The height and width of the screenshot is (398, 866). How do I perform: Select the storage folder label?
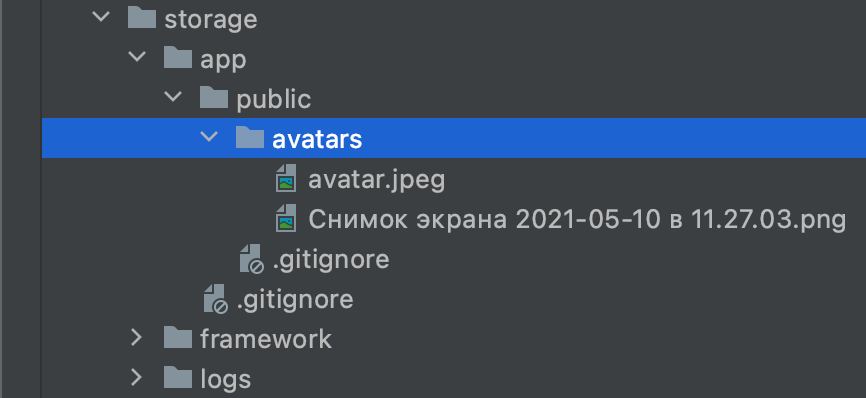click(210, 20)
